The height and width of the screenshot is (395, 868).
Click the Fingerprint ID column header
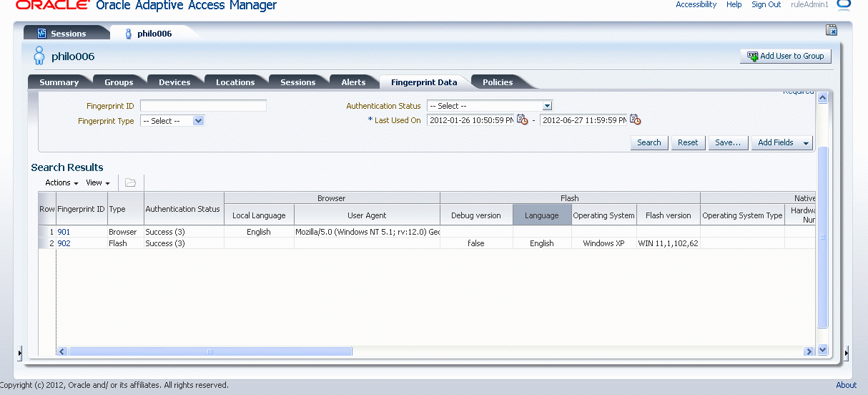pyautogui.click(x=82, y=209)
